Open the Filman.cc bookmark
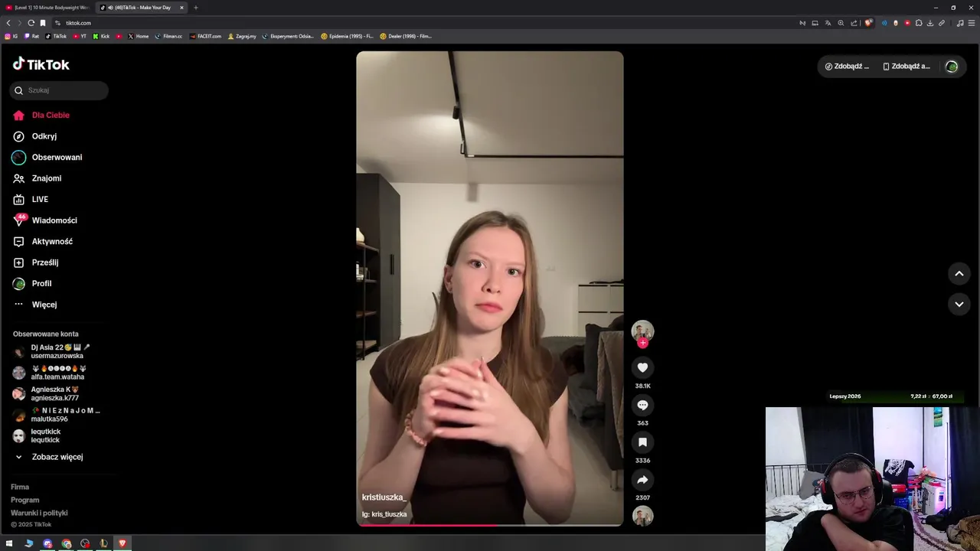This screenshot has height=551, width=980. click(168, 36)
